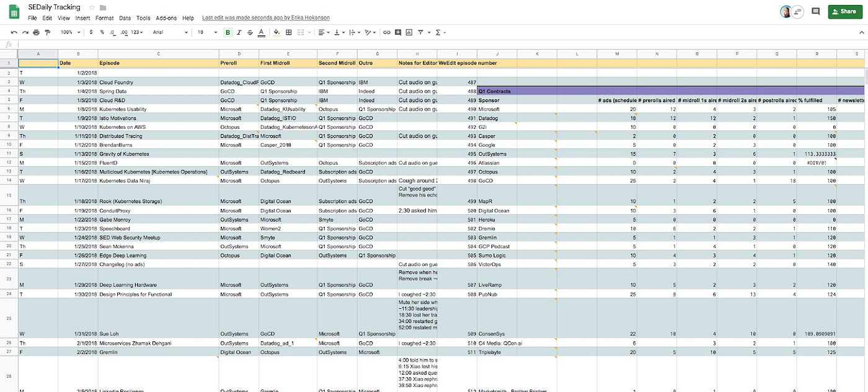
Task: Click the undo arrow icon
Action: point(14,32)
